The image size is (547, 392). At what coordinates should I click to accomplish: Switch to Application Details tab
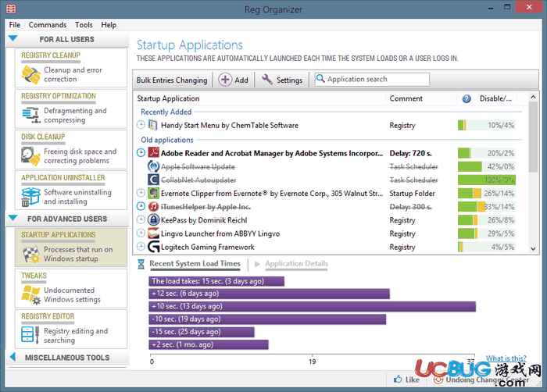point(296,264)
